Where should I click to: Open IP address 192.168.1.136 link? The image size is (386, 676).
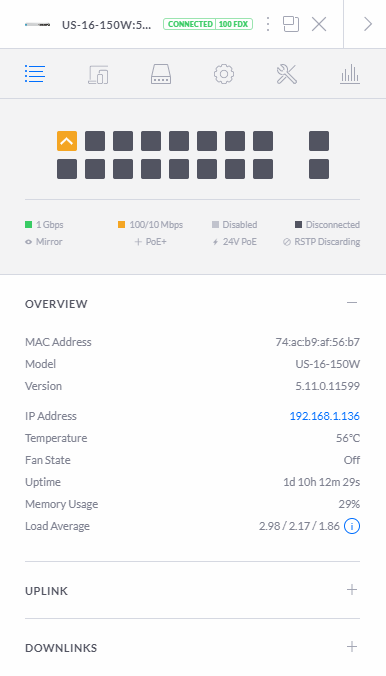coord(324,416)
